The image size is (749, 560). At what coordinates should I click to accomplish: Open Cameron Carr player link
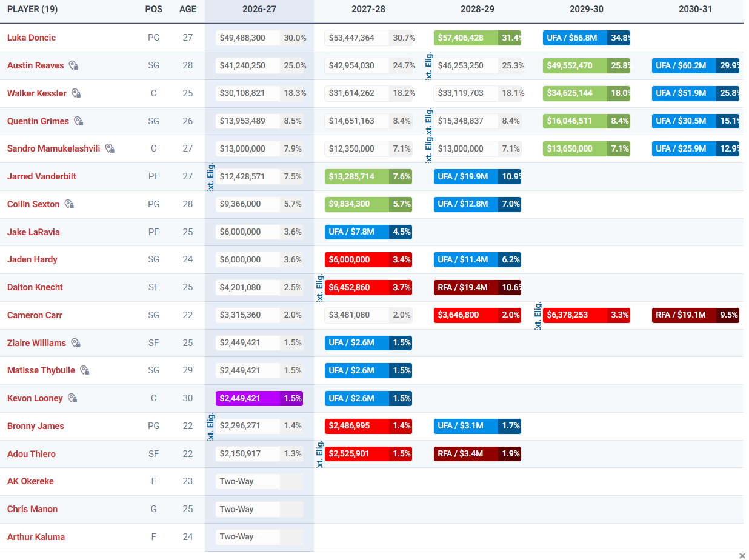pyautogui.click(x=35, y=315)
